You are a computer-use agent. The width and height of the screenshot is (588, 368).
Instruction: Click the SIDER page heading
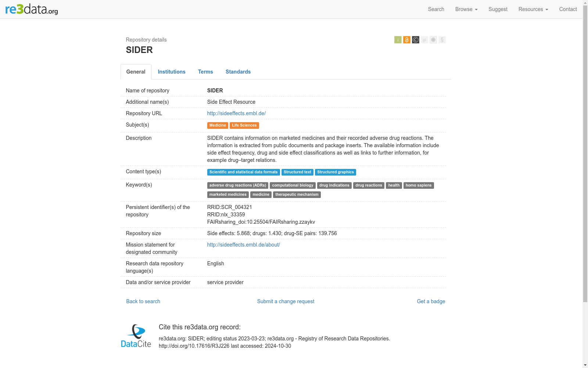139,50
